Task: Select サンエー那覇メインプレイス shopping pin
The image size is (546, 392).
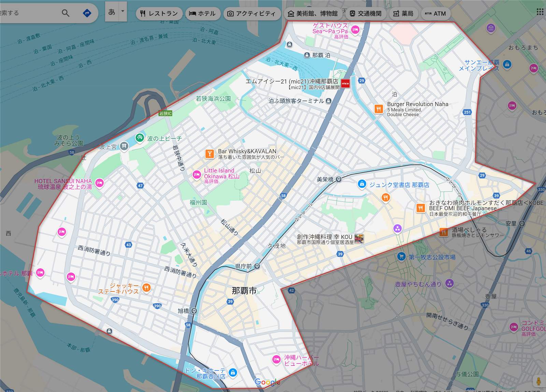Action: click(507, 64)
